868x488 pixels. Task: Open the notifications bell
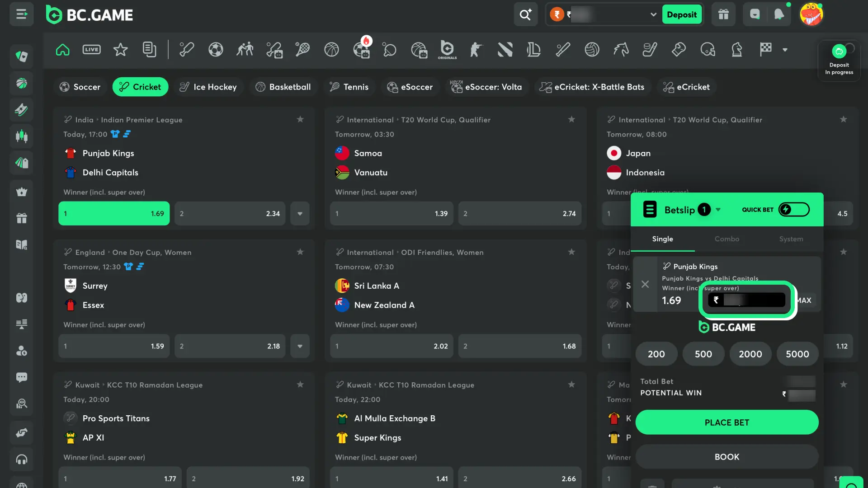779,14
